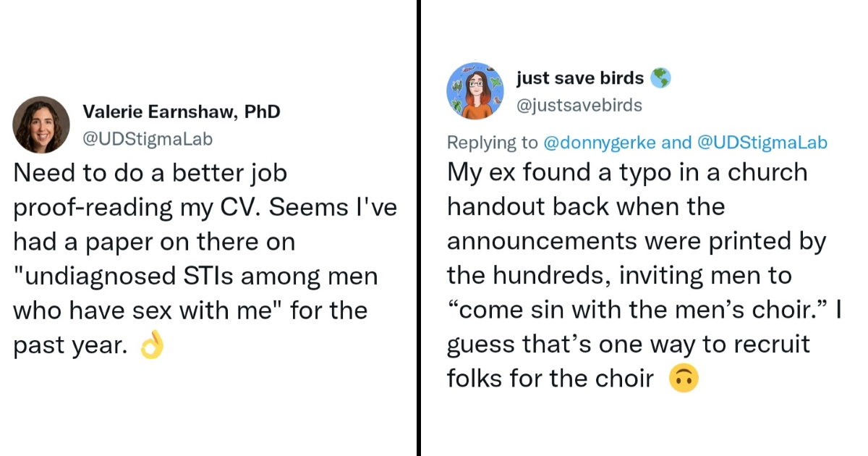Click the OK hand emoji
Screen dimensions: 868x456
(152, 347)
